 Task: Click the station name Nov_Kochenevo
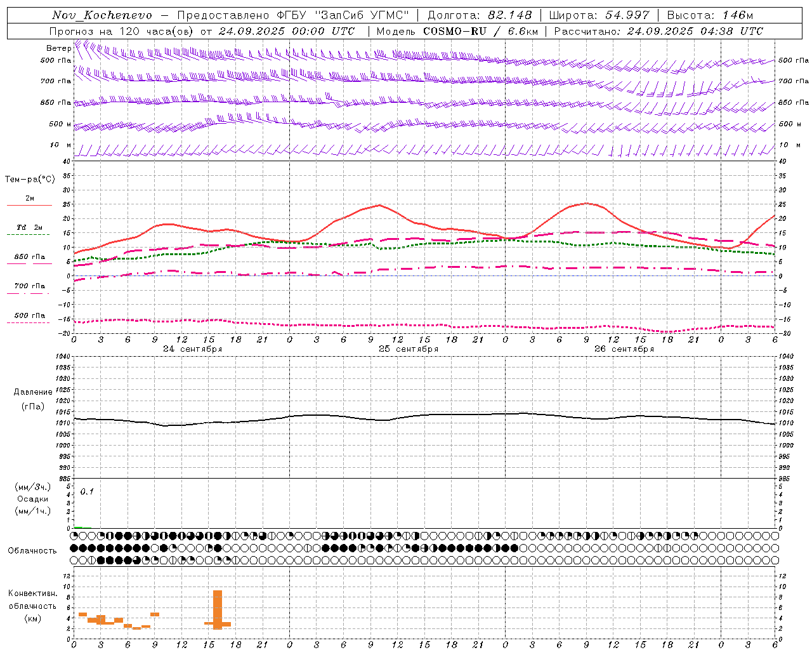point(102,15)
